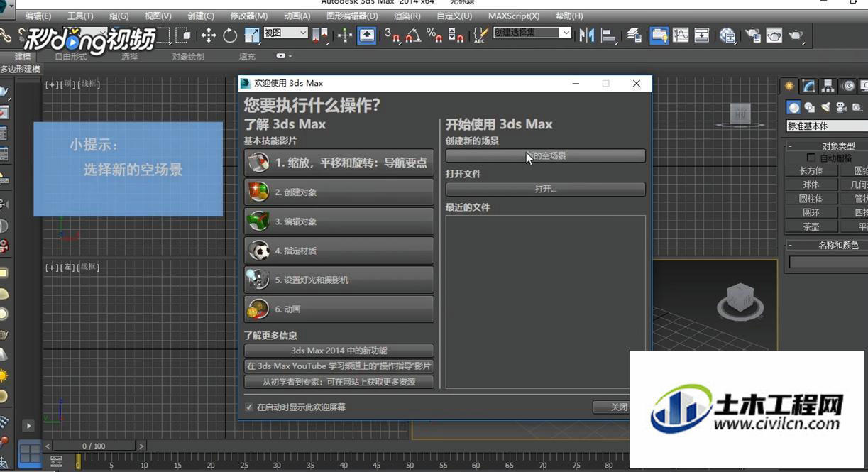Click the 关闭 button in welcome dialog

coord(612,407)
